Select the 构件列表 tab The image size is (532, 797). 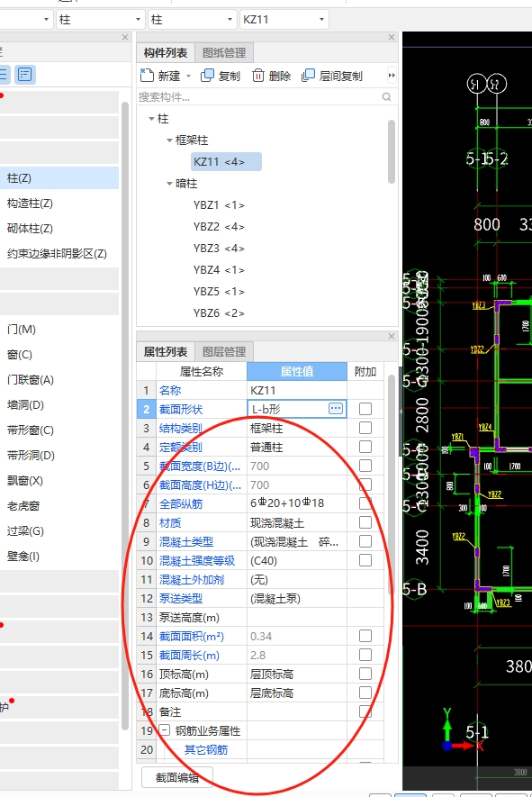coord(166,53)
